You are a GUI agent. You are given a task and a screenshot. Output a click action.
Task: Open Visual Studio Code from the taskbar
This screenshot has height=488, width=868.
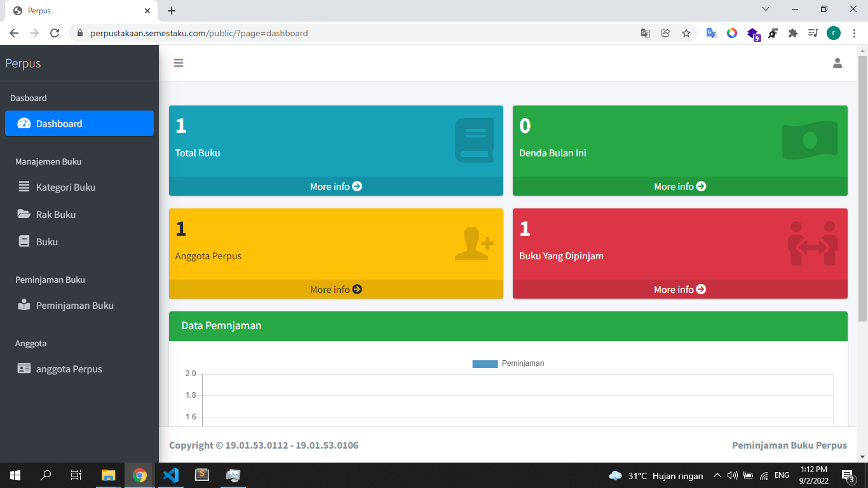coord(170,475)
